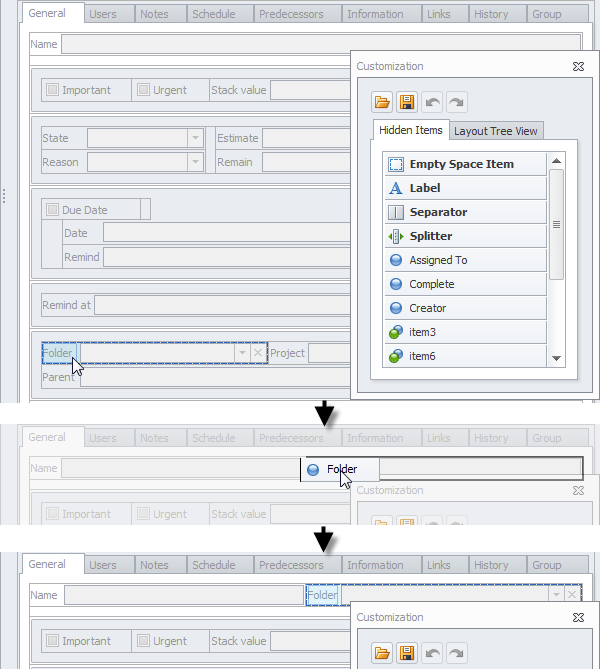Click the Date field under Due Date
This screenshot has height=669, width=600.
[225, 233]
